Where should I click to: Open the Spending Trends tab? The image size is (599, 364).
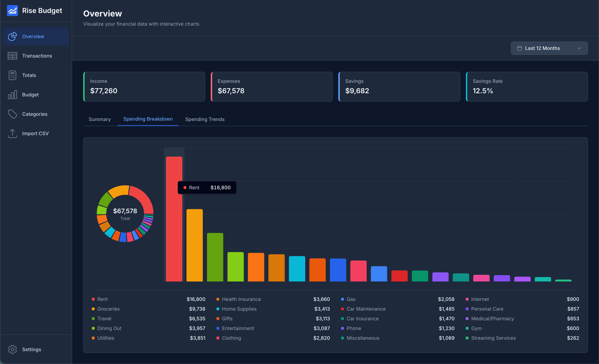(x=205, y=119)
